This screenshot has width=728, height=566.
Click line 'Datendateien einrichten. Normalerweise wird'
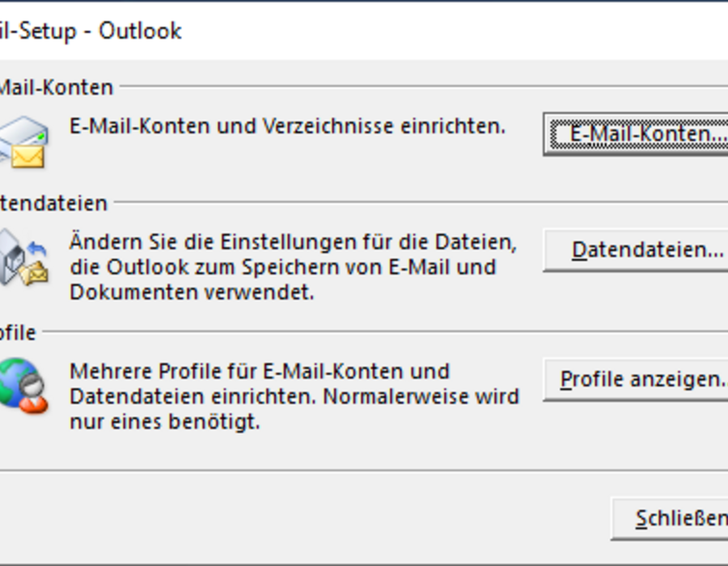tap(294, 397)
